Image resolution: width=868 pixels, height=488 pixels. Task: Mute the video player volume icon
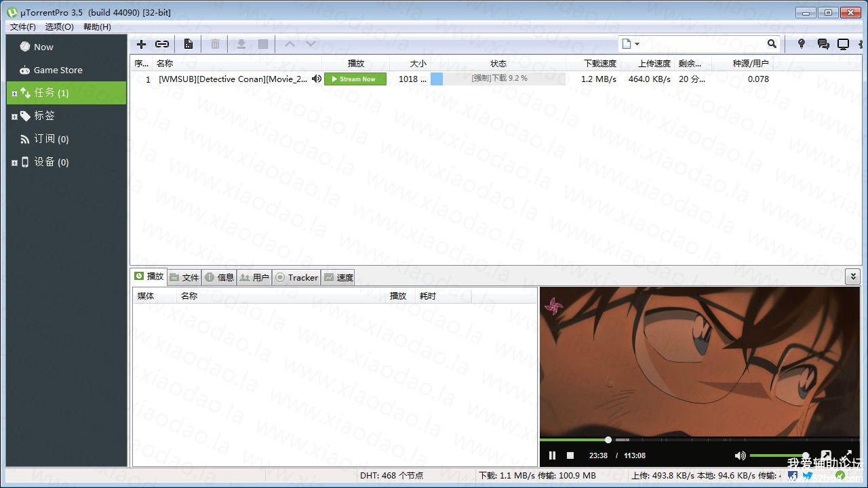click(x=740, y=455)
